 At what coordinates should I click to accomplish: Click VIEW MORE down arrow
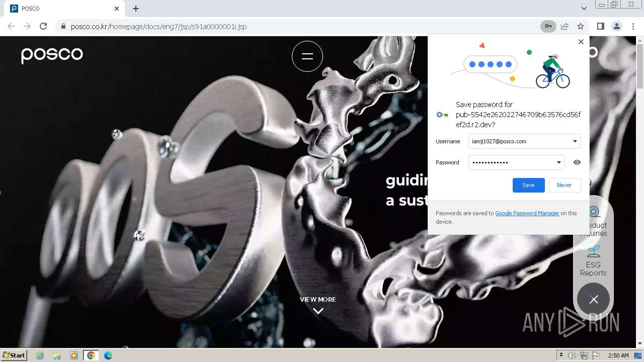[318, 311]
